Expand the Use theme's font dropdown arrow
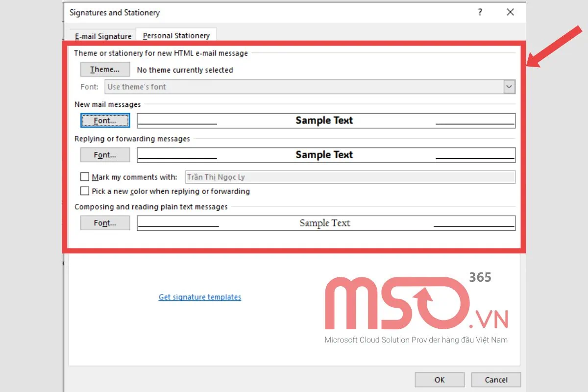This screenshot has width=588, height=392. coord(510,87)
